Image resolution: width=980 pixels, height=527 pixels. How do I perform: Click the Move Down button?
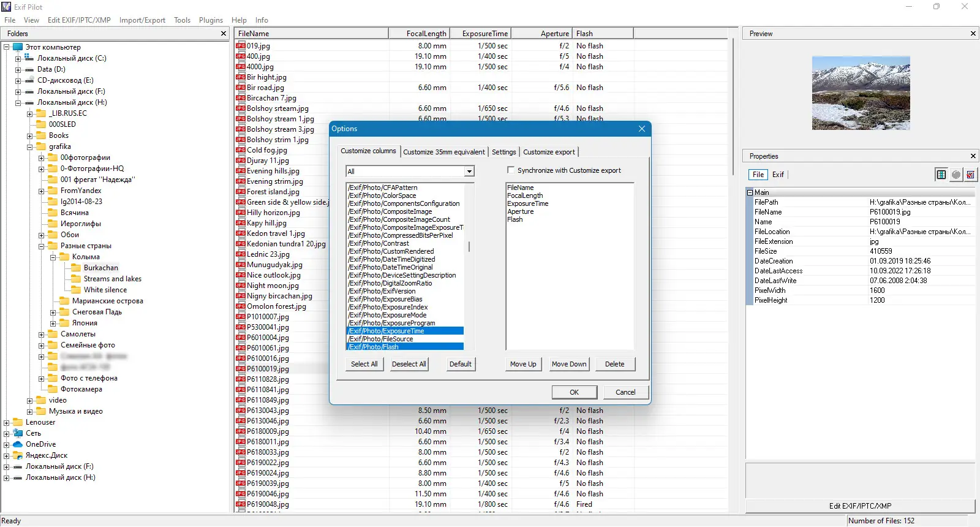tap(569, 364)
